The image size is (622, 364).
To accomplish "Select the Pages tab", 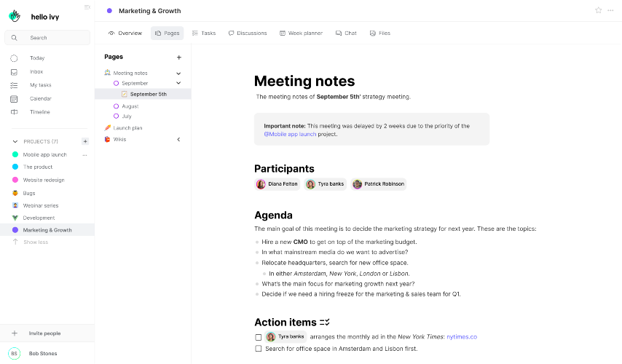I will click(167, 33).
